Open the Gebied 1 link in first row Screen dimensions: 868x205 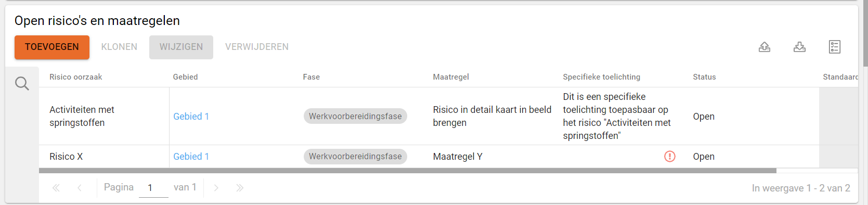coord(191,117)
